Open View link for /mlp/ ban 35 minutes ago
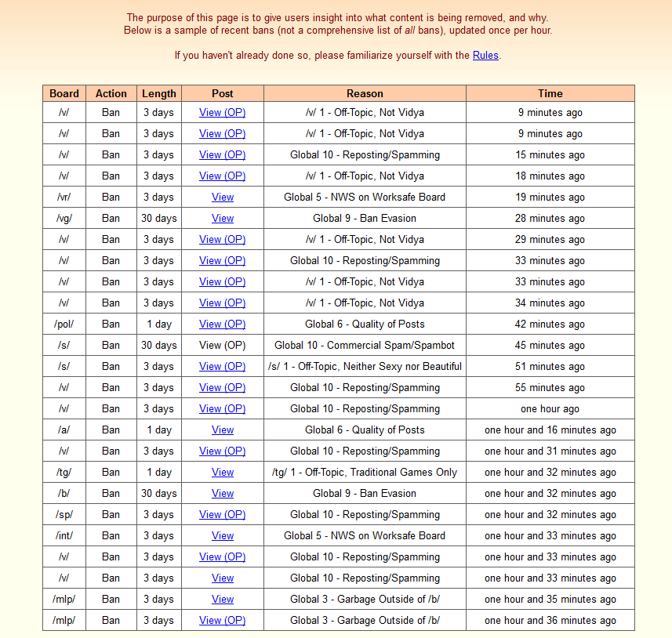672x638 pixels. (223, 600)
